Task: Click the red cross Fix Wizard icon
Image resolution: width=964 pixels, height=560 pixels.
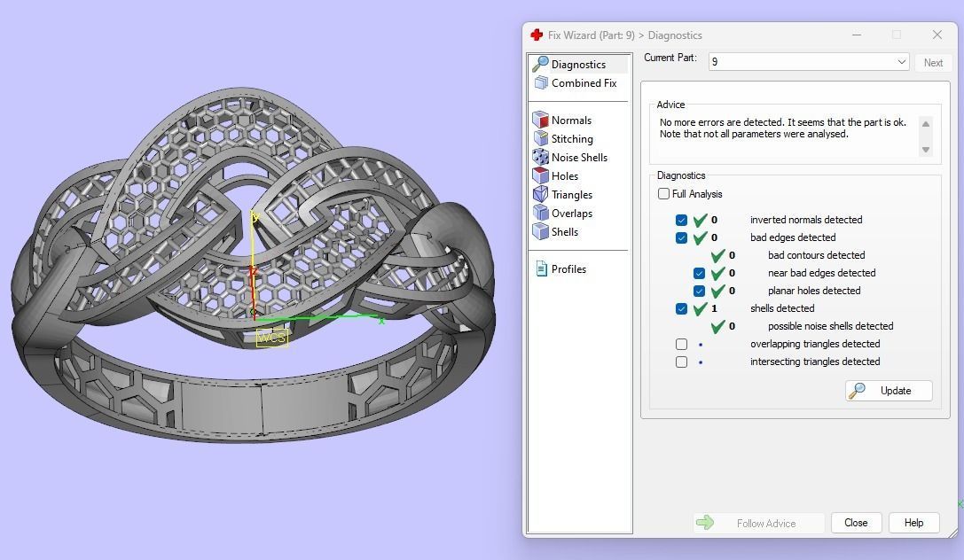Action: click(x=537, y=35)
